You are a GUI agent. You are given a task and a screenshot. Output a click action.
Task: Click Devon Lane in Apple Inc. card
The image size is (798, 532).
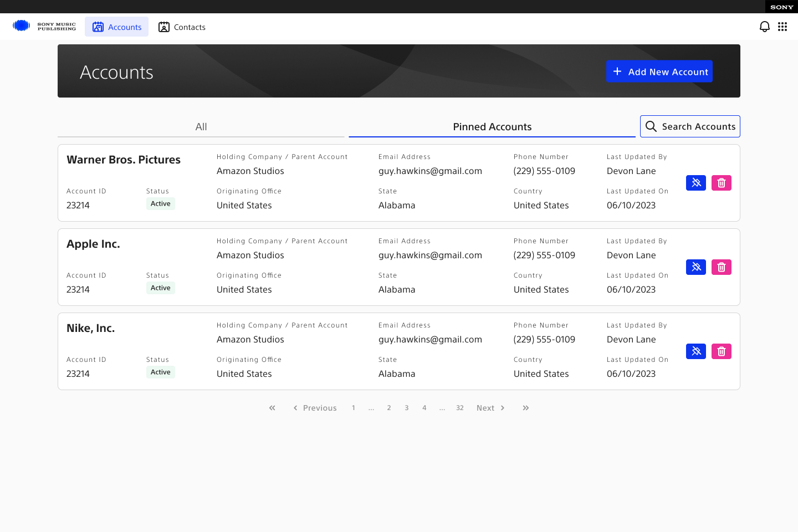(x=631, y=255)
